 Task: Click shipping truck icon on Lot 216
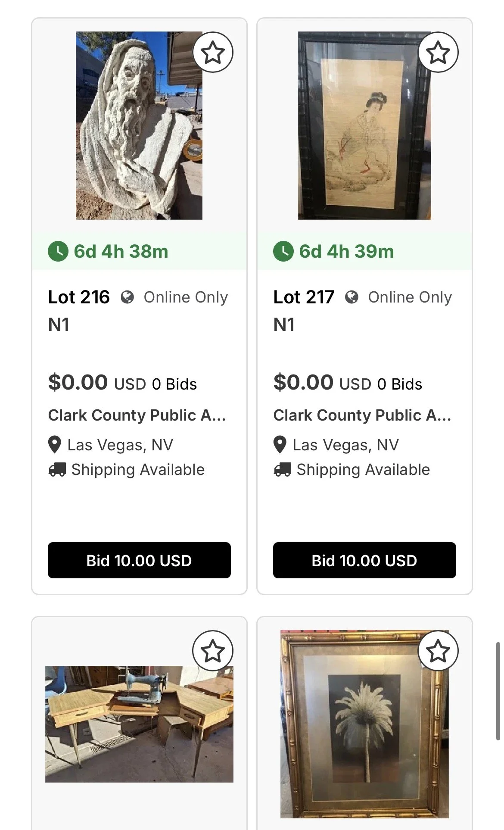pos(57,469)
